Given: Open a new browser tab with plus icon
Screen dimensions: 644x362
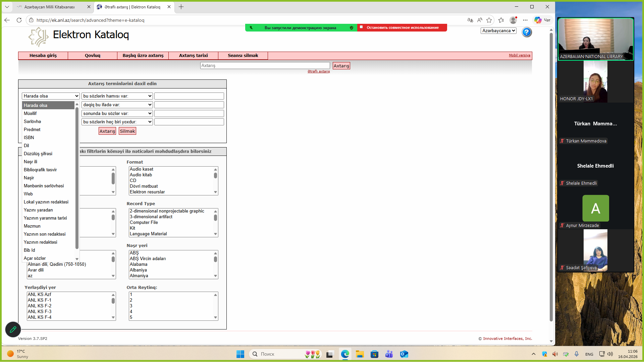Looking at the screenshot, I should pos(181,7).
